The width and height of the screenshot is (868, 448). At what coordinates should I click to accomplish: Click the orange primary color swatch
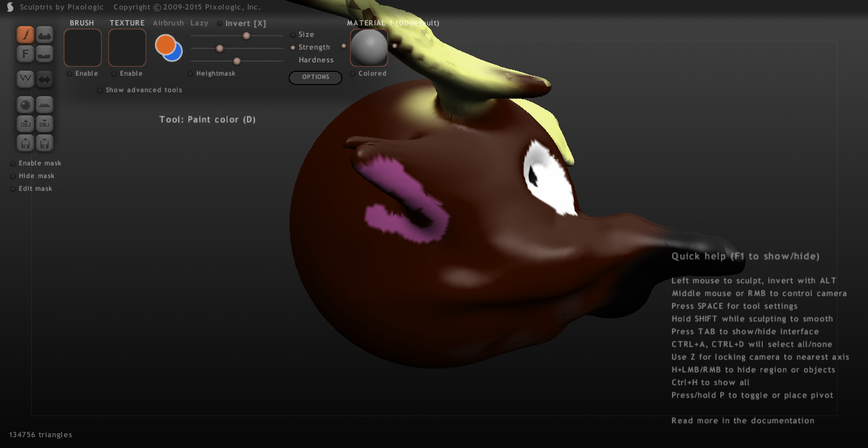point(165,44)
